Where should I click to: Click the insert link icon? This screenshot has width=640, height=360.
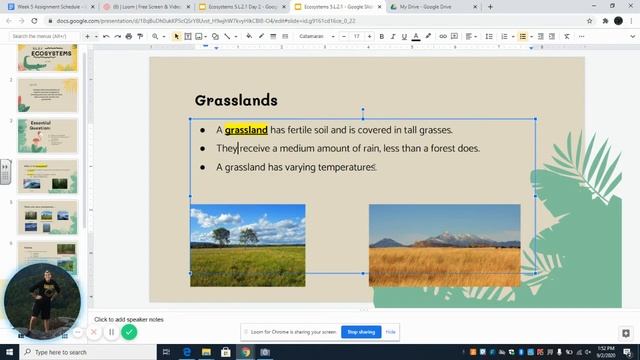[x=442, y=36]
